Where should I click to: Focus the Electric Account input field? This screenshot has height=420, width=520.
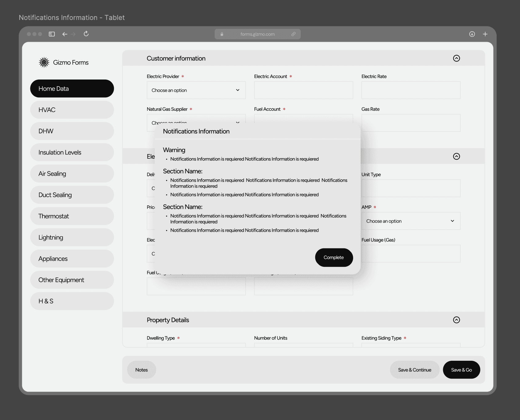coord(304,90)
